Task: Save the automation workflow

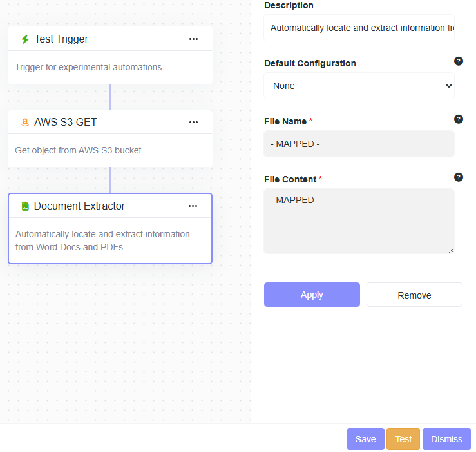Action: 365,439
